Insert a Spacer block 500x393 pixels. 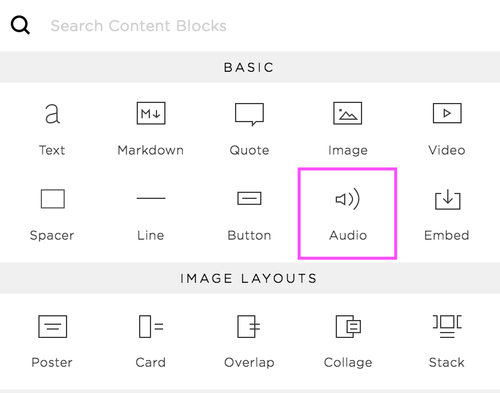pyautogui.click(x=52, y=215)
